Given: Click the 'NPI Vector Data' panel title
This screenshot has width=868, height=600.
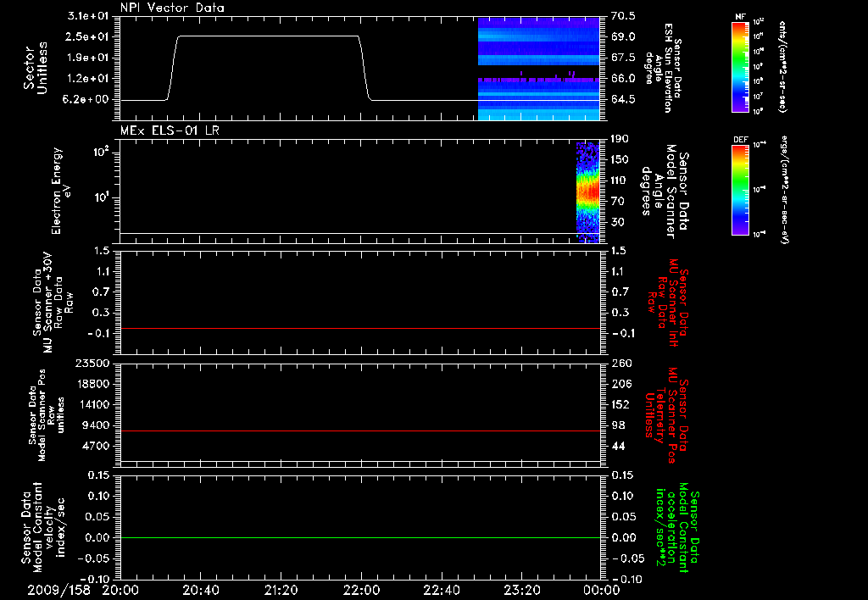Looking at the screenshot, I should point(172,8).
